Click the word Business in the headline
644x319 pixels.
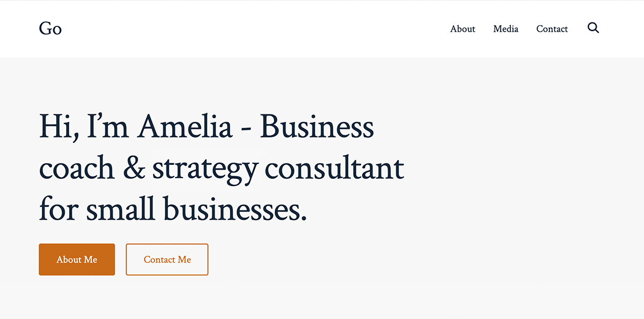(x=317, y=128)
